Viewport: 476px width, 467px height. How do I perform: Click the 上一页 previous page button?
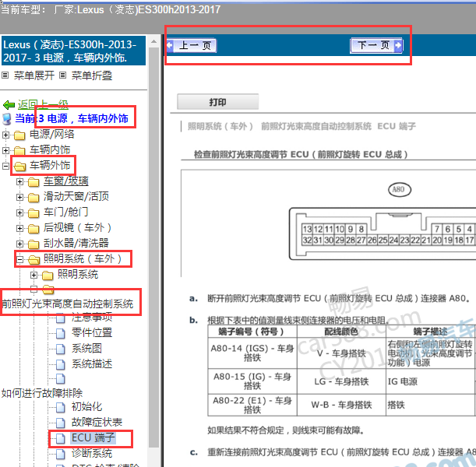[x=191, y=46]
